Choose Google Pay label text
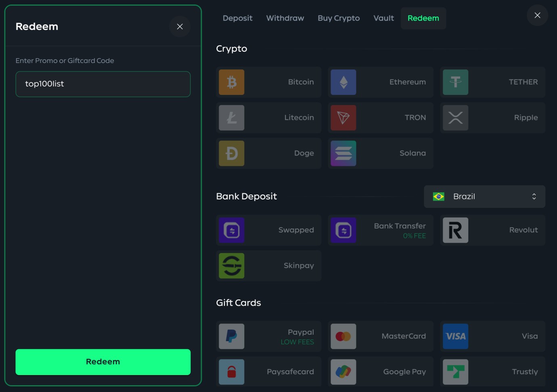 click(404, 372)
